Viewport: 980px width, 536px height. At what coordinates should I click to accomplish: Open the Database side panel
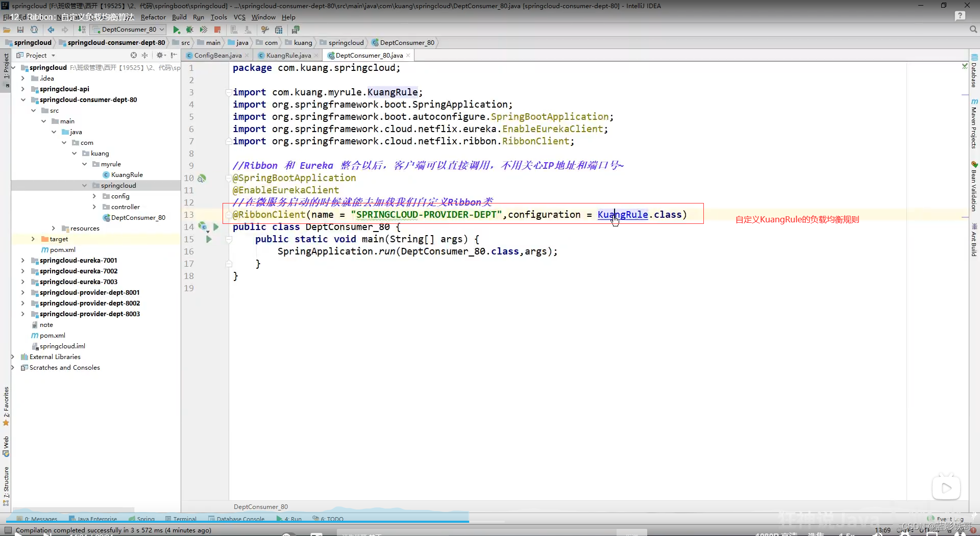974,71
